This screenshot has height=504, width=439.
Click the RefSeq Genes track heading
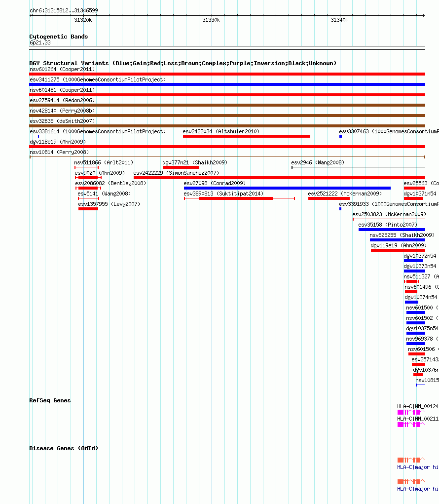coord(50,400)
